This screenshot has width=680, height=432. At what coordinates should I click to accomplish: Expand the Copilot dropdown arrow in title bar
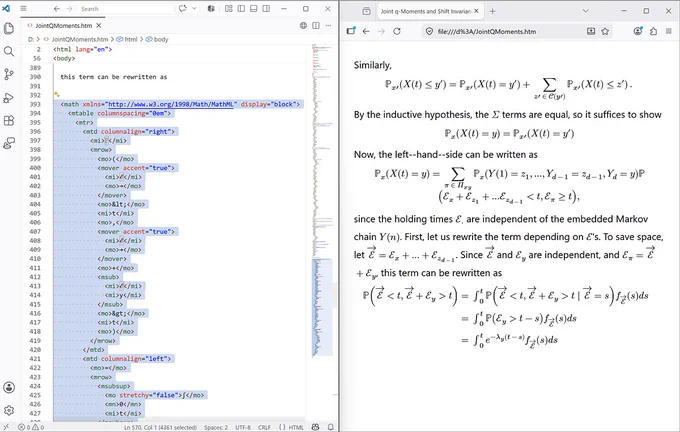[194, 8]
